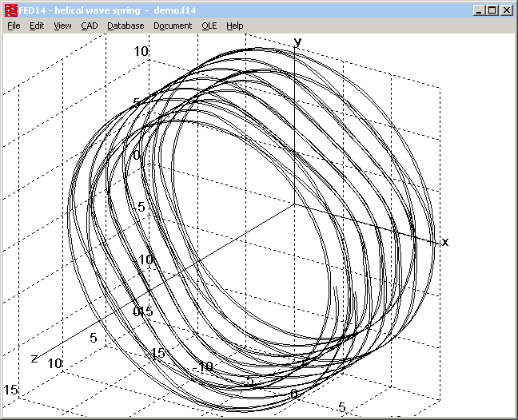The image size is (518, 420).
Task: Click the arrow tip at the x-axis end
Action: 438,240
